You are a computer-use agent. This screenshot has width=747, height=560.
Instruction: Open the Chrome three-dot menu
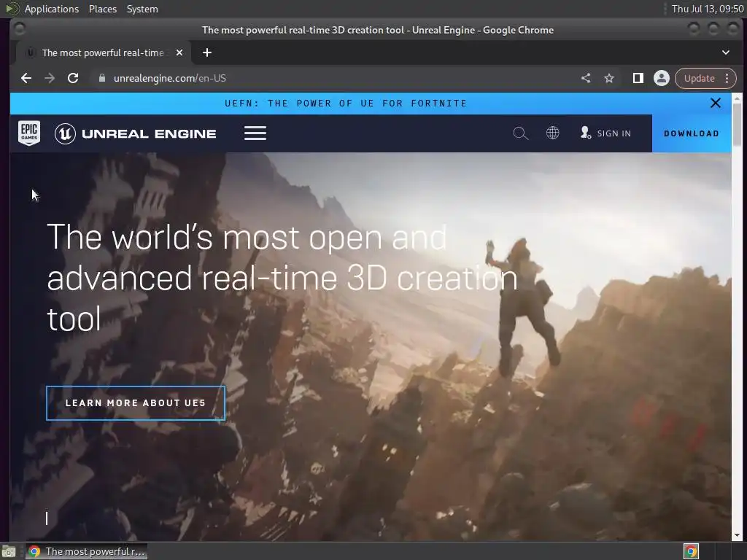pos(727,78)
